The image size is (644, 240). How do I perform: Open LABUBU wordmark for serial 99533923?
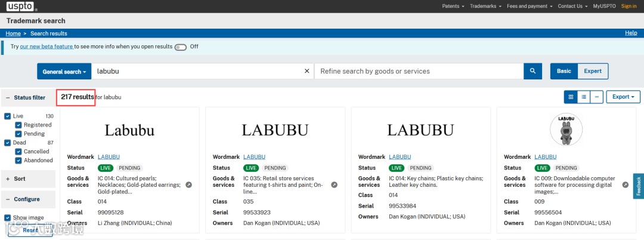(254, 156)
